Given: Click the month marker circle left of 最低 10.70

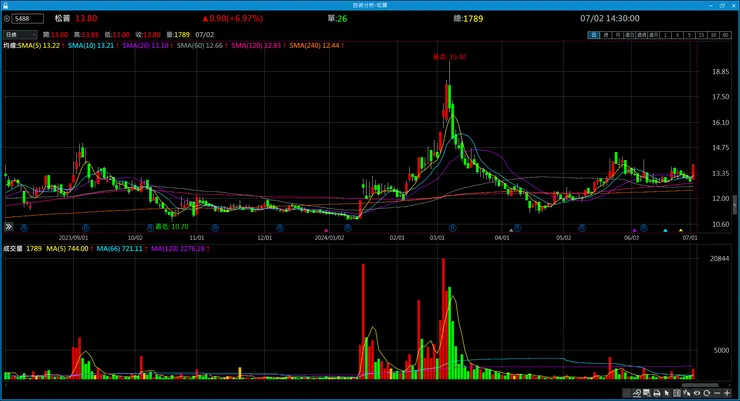Looking at the screenshot, I should point(150,228).
